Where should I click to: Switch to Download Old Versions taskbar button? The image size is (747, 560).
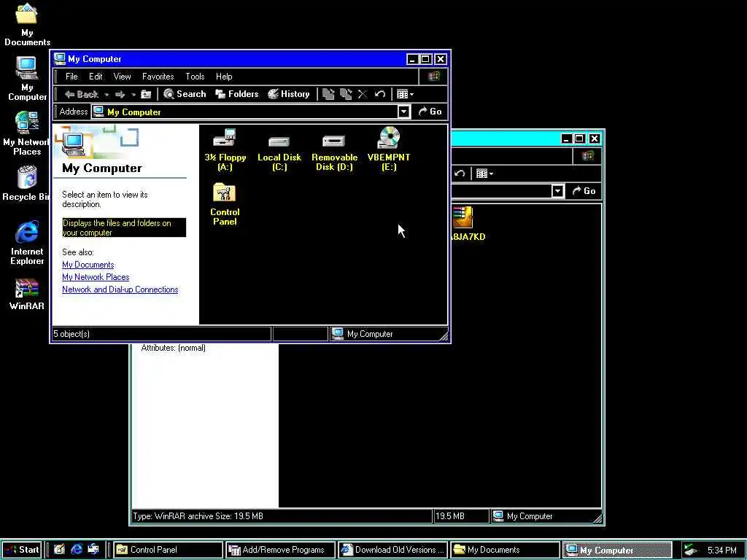pyautogui.click(x=393, y=550)
